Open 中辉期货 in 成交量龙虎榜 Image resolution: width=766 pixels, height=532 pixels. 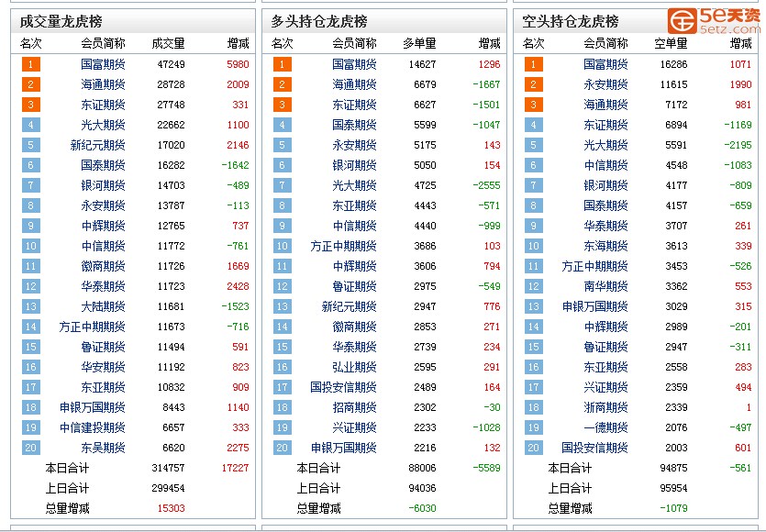103,226
